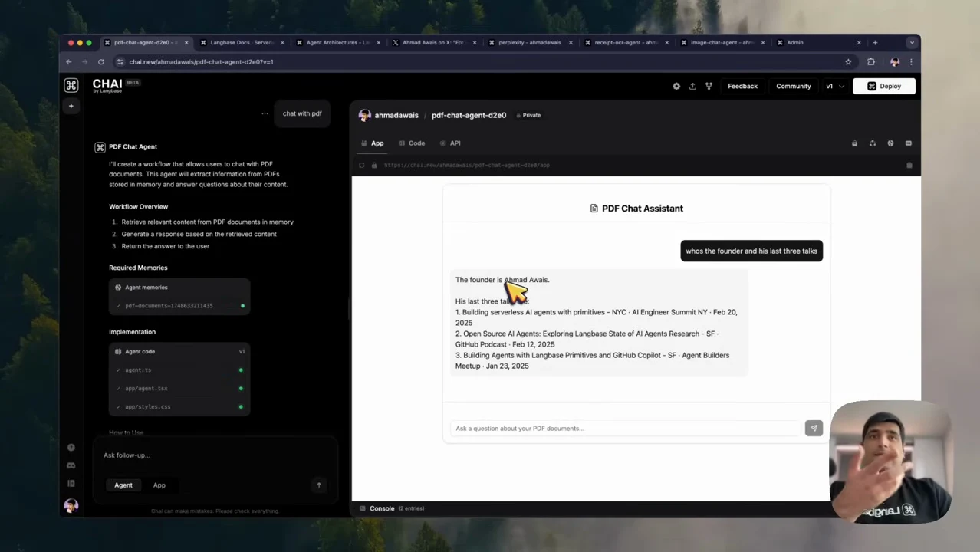Viewport: 980px width, 552px height.
Task: Click the Community button
Action: point(793,86)
